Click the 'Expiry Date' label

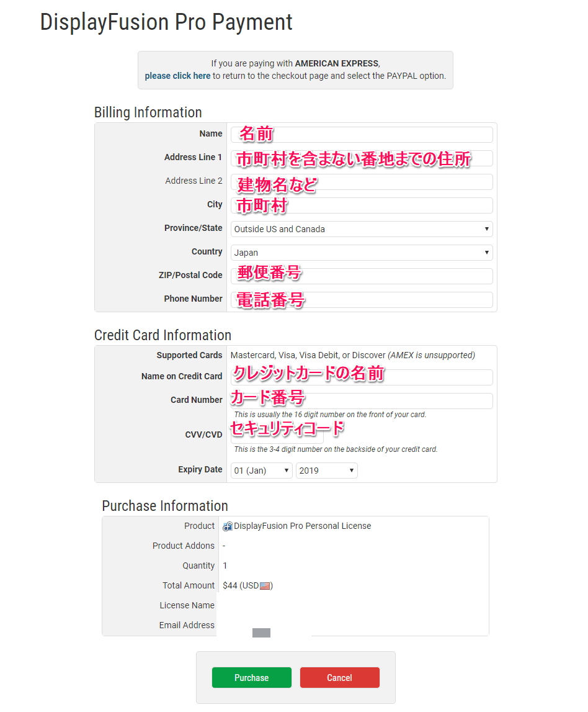coord(200,469)
